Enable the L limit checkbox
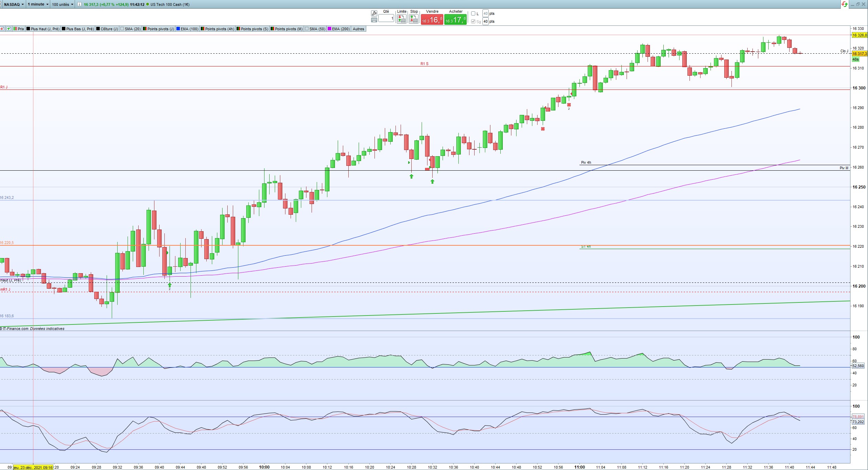 pos(473,14)
